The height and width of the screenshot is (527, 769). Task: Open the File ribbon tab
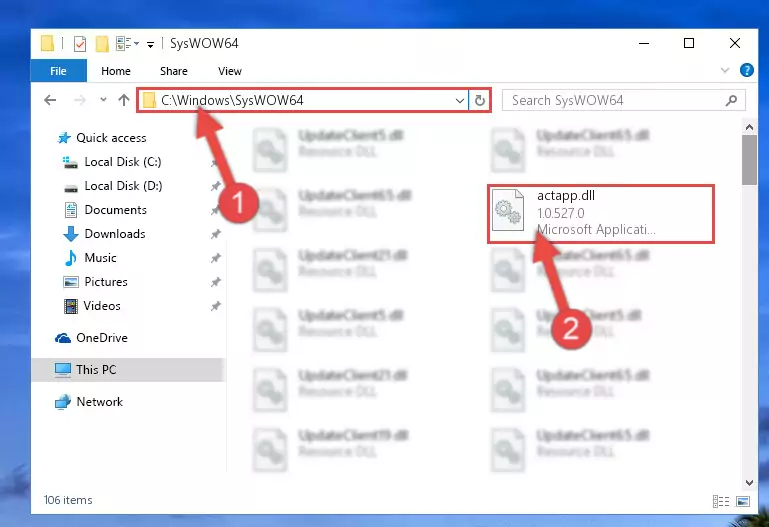[x=58, y=71]
